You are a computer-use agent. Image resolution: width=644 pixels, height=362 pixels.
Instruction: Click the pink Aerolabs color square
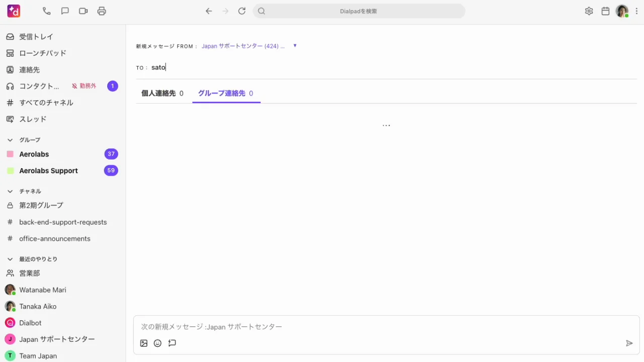pyautogui.click(x=10, y=154)
